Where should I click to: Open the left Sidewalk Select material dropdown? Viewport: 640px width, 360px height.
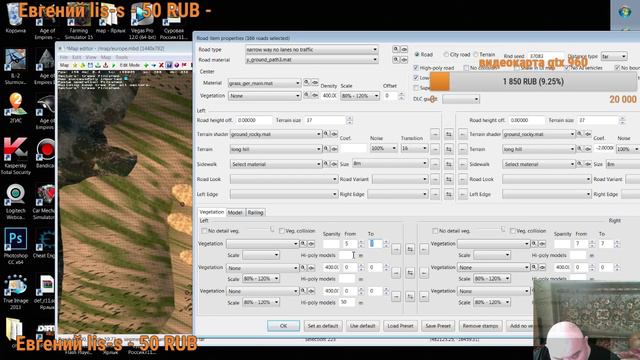pyautogui.click(x=276, y=164)
